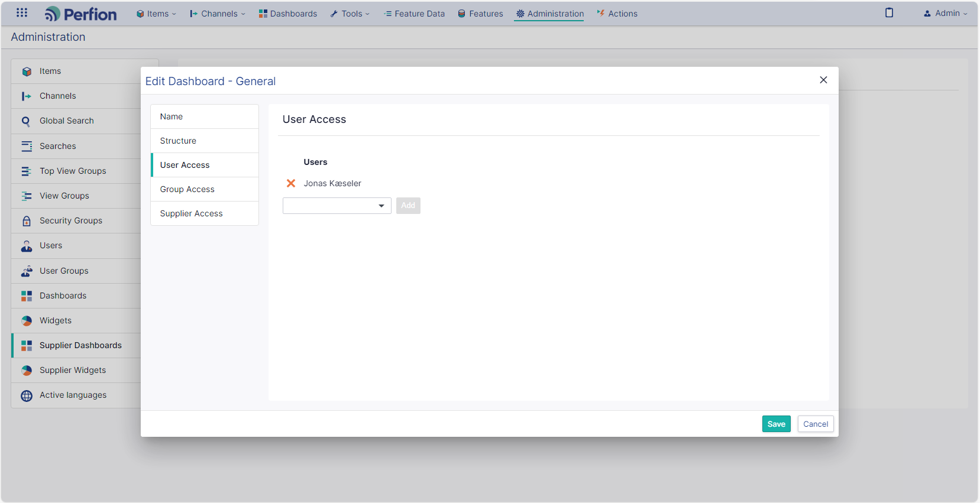Open View Groups admin section
980x503 pixels.
click(76, 196)
